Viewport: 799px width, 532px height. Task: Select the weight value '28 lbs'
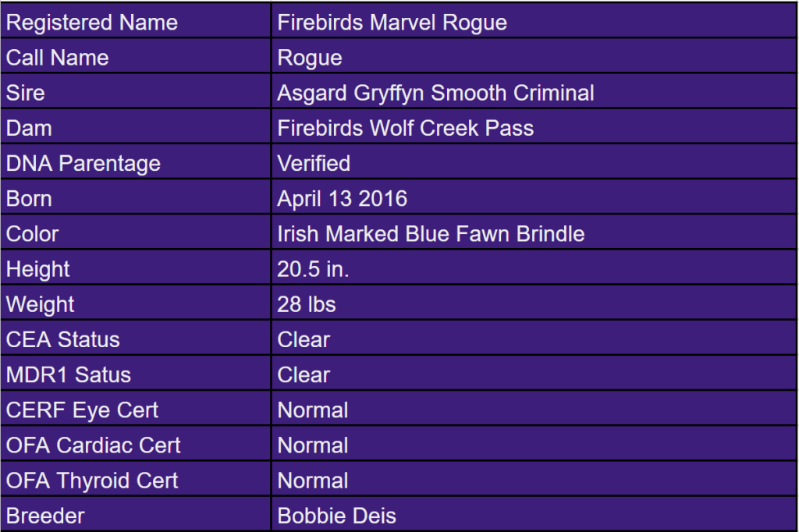tap(306, 304)
